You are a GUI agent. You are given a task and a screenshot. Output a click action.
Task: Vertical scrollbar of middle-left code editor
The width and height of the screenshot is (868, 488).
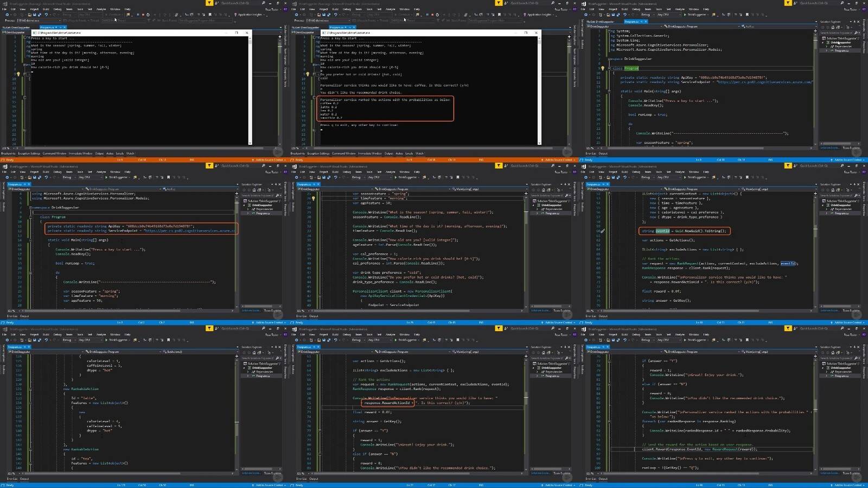[x=237, y=251]
